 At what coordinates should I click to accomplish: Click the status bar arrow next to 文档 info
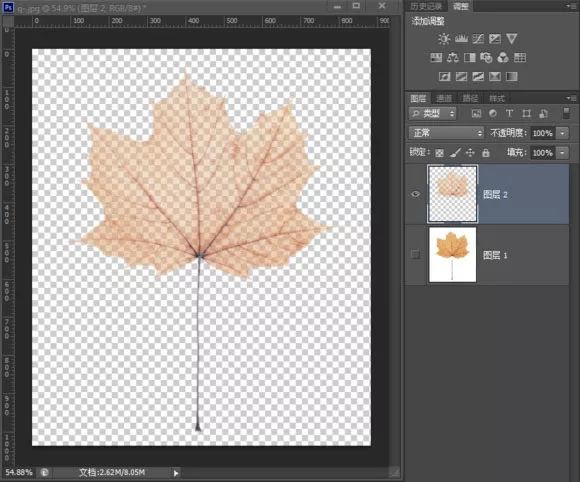(x=176, y=472)
